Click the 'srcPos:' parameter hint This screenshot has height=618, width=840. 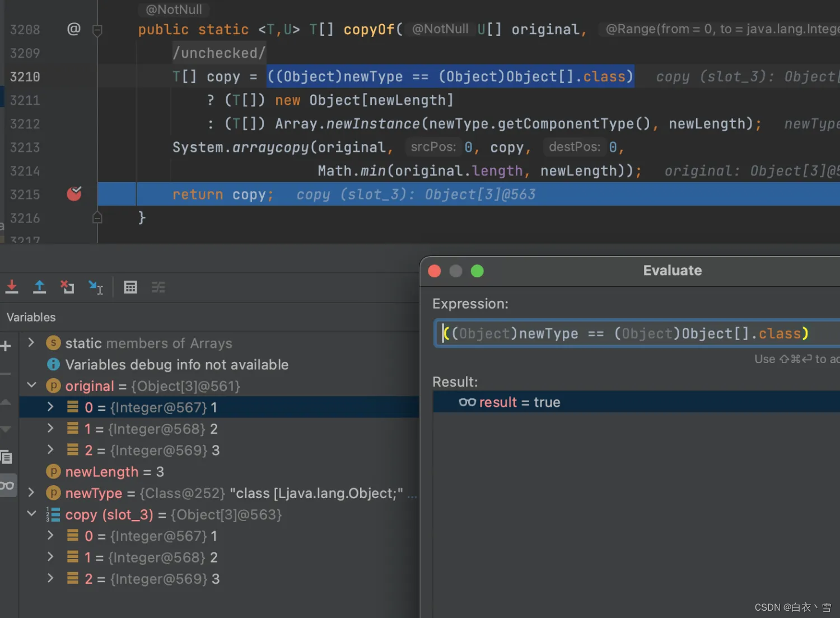pyautogui.click(x=433, y=147)
